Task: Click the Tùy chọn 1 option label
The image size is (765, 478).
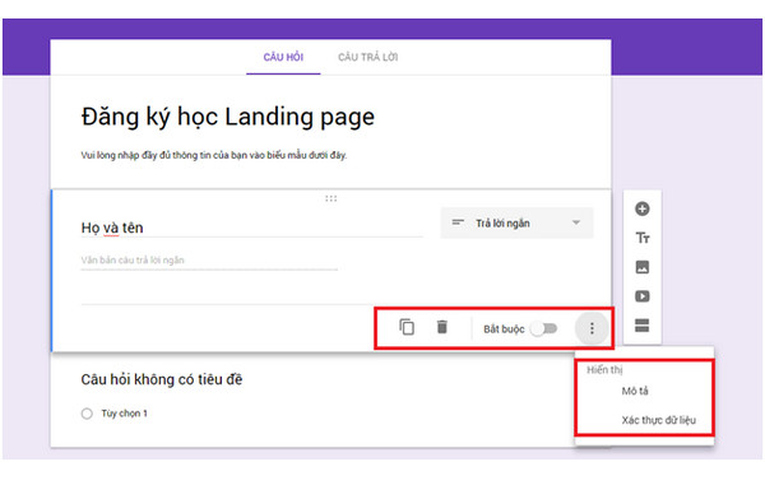Action: (124, 414)
